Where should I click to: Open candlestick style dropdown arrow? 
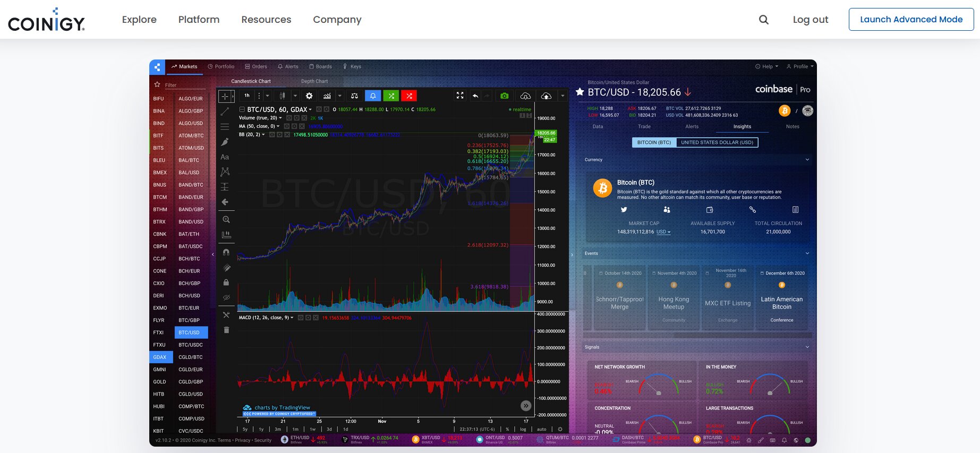tap(295, 96)
